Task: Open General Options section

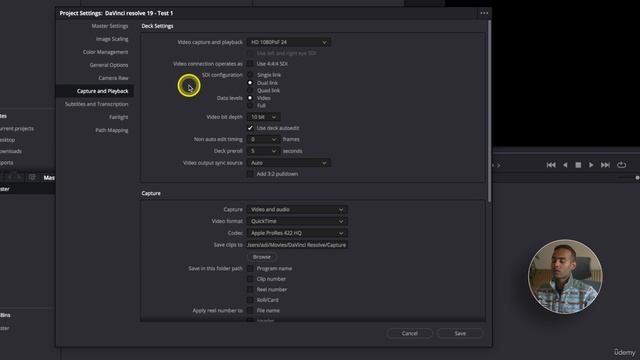Action: click(x=109, y=65)
